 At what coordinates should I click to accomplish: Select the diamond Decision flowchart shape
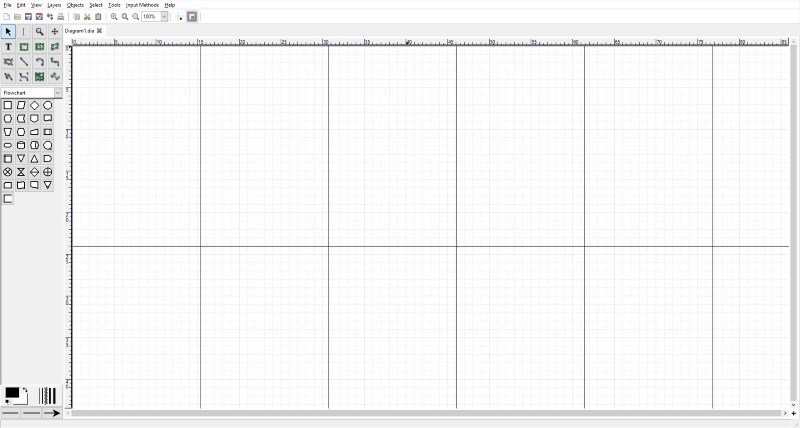34,105
